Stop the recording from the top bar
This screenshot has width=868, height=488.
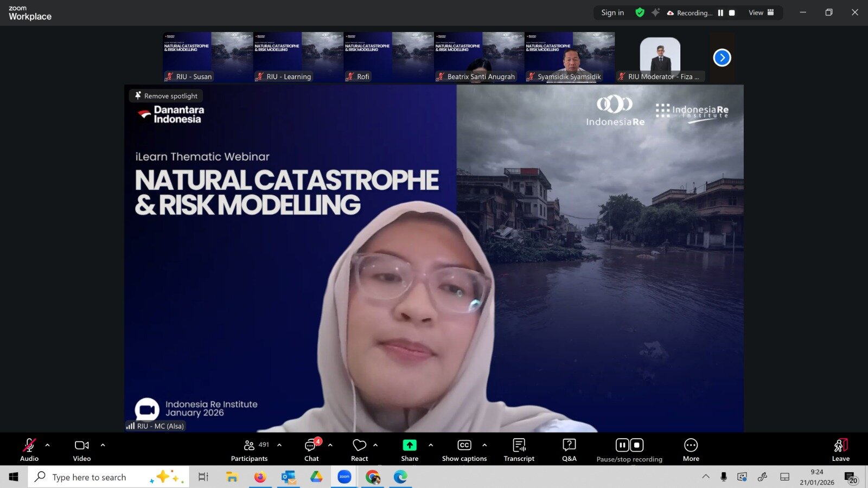pyautogui.click(x=732, y=13)
